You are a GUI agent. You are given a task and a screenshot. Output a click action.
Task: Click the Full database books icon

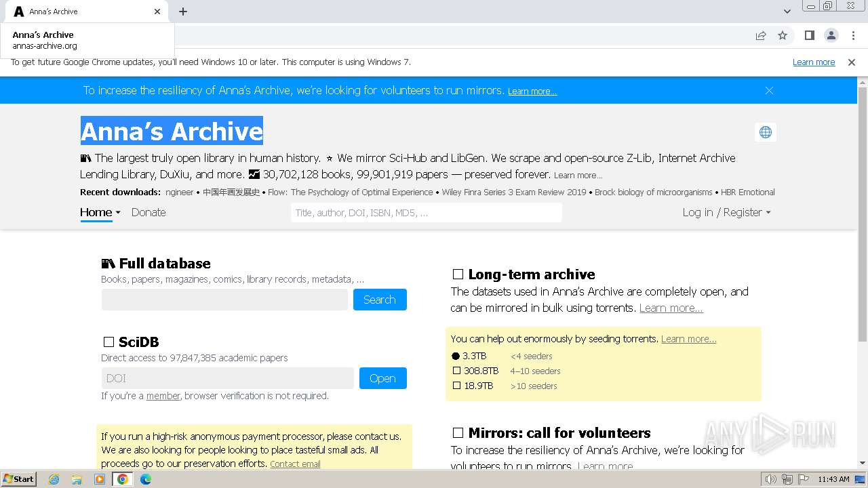pos(108,264)
